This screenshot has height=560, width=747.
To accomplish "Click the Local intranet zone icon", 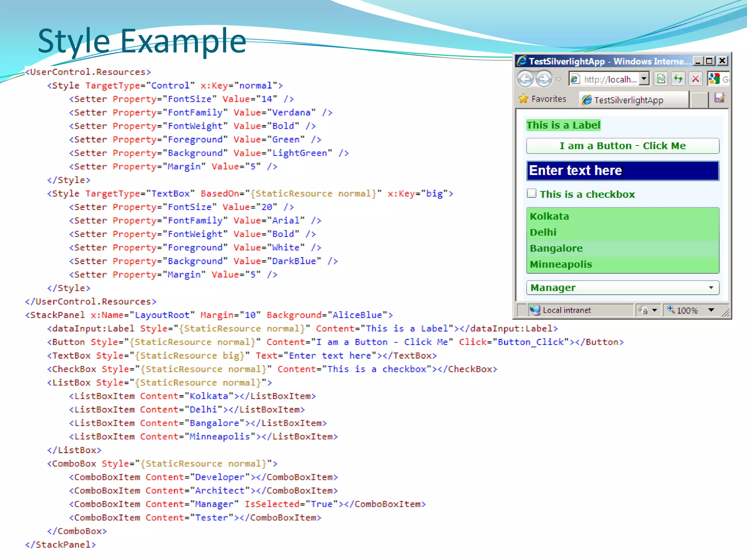I will (x=535, y=310).
